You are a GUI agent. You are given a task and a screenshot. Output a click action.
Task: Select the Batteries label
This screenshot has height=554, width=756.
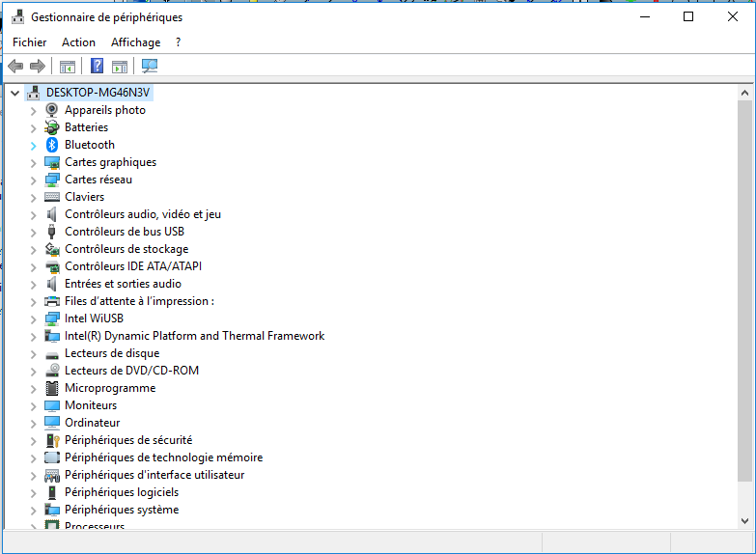tap(86, 127)
